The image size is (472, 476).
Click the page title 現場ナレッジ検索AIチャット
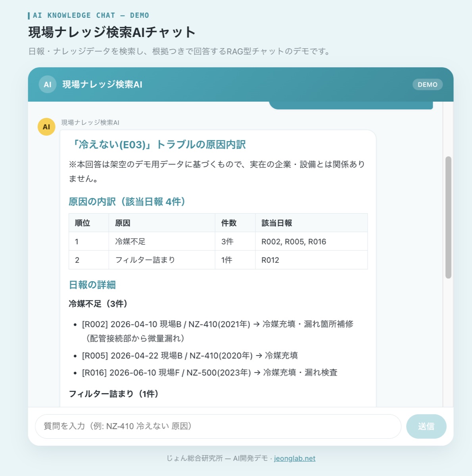112,32
